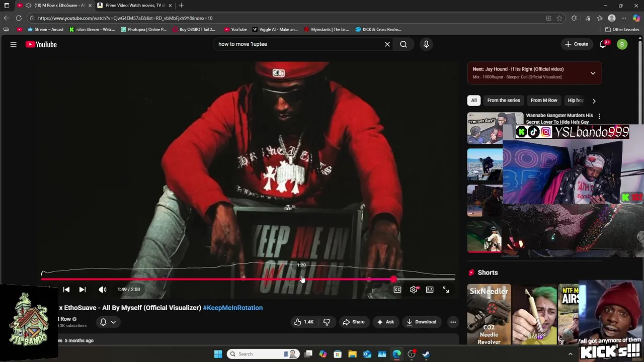Click the taskbar Search box
The image size is (644, 362).
[263, 354]
